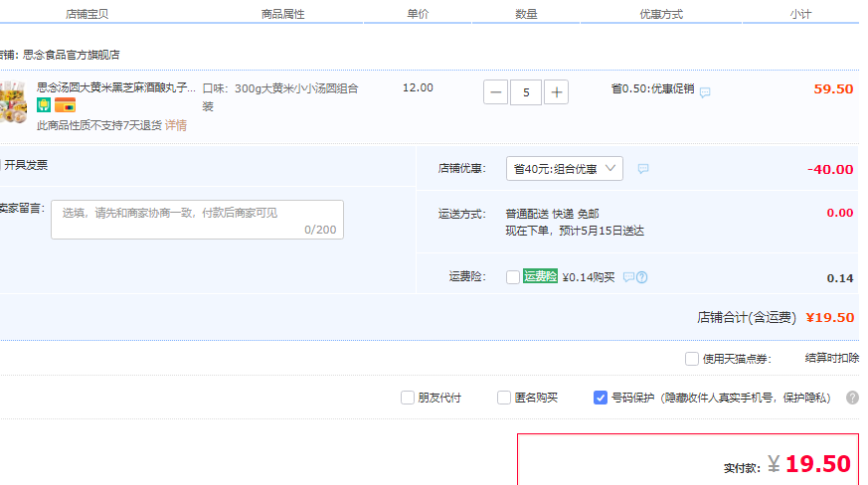This screenshot has width=868, height=485.
Task: Click the 优惠方式 column header
Action: 661,14
